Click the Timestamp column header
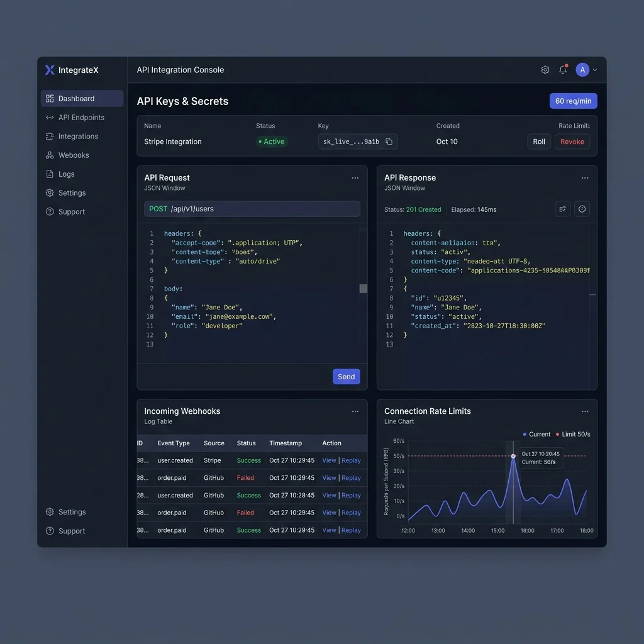The width and height of the screenshot is (644, 644). [x=286, y=443]
